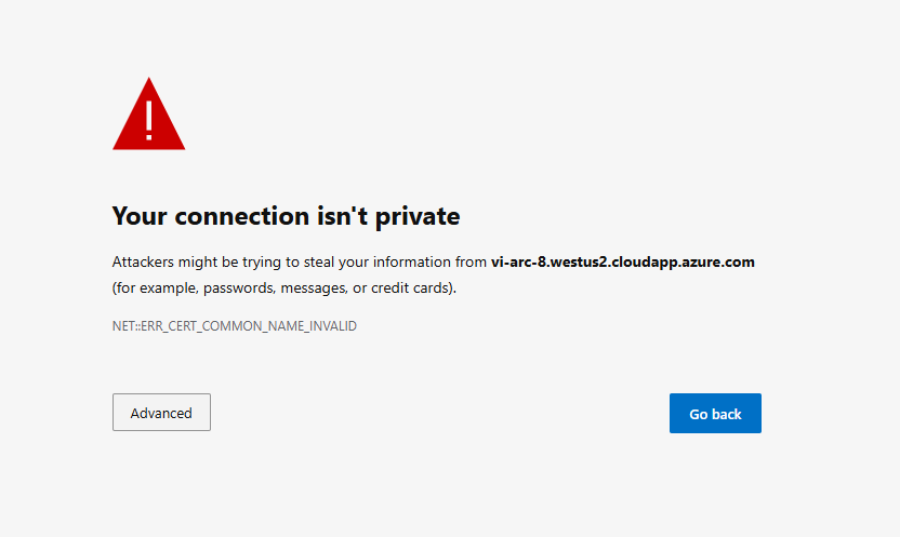Click the word "connection" in the heading
The image size is (900, 537).
[x=242, y=216]
